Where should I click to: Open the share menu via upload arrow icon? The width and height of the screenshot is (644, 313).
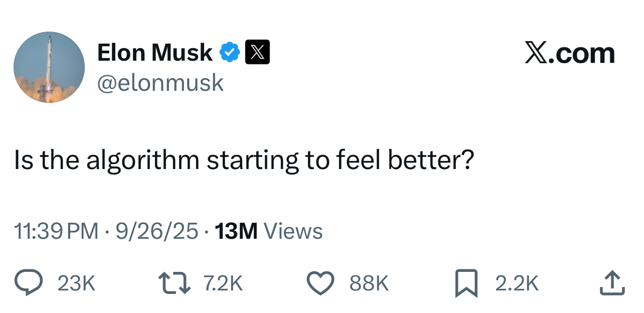[x=612, y=283]
